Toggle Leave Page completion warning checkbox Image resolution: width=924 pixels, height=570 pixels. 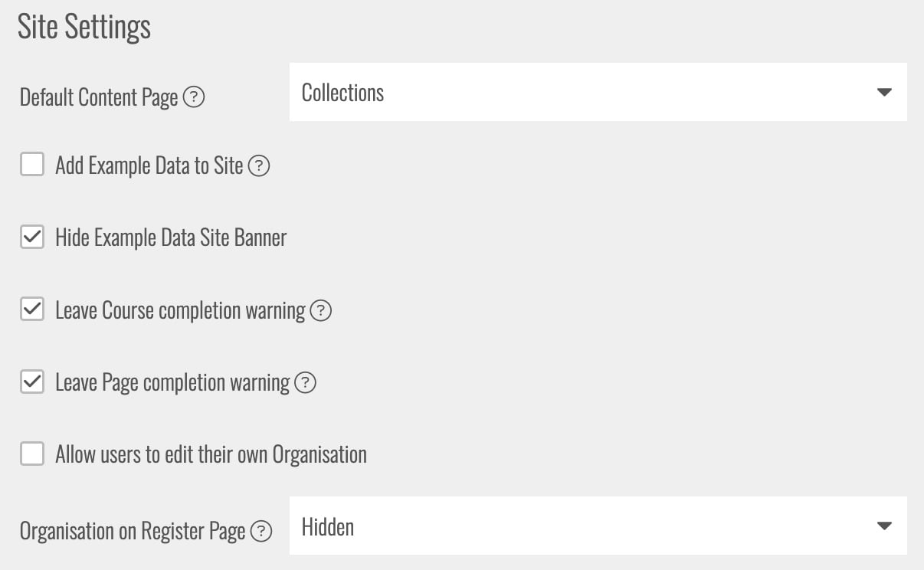coord(31,381)
